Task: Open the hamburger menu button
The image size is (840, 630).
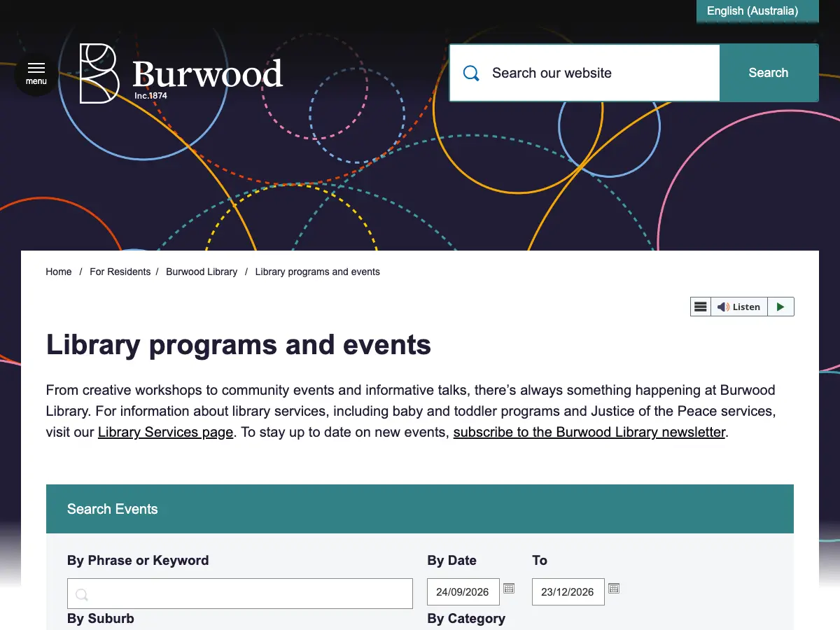Action: pos(36,73)
